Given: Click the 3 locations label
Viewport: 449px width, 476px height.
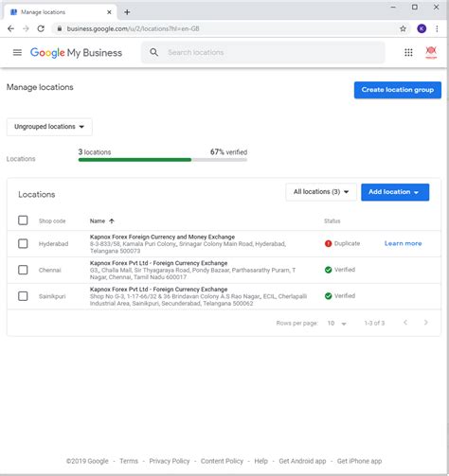Looking at the screenshot, I should click(x=95, y=152).
